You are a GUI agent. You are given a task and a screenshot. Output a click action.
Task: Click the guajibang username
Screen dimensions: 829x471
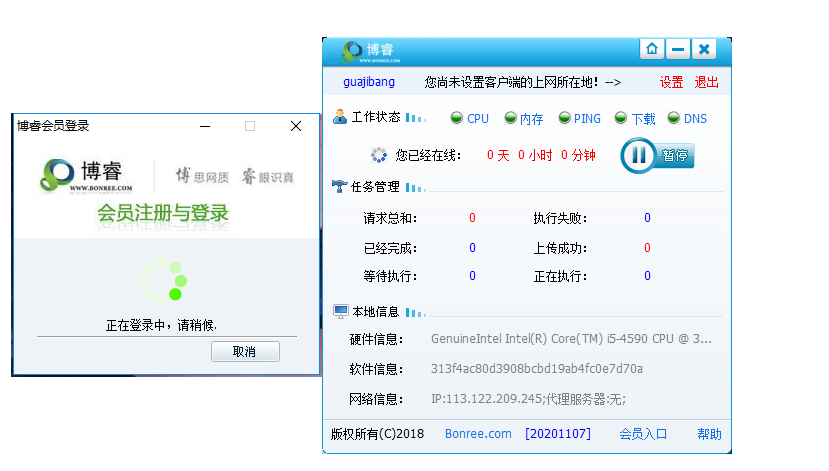coord(369,82)
